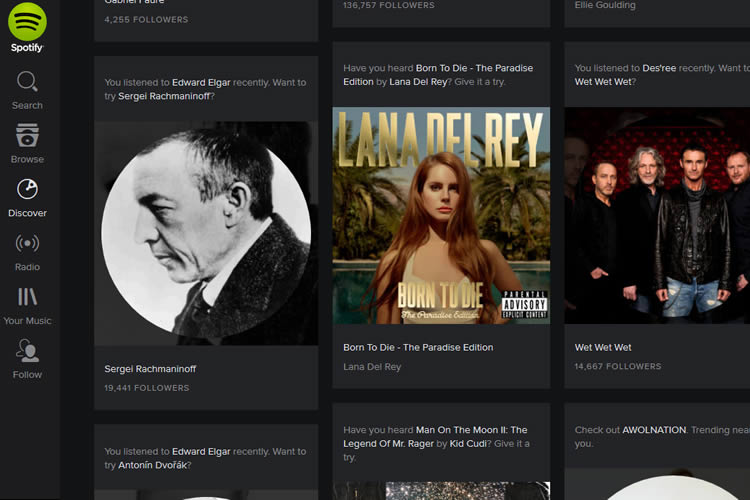Open the Born To Die album cover

(x=441, y=215)
